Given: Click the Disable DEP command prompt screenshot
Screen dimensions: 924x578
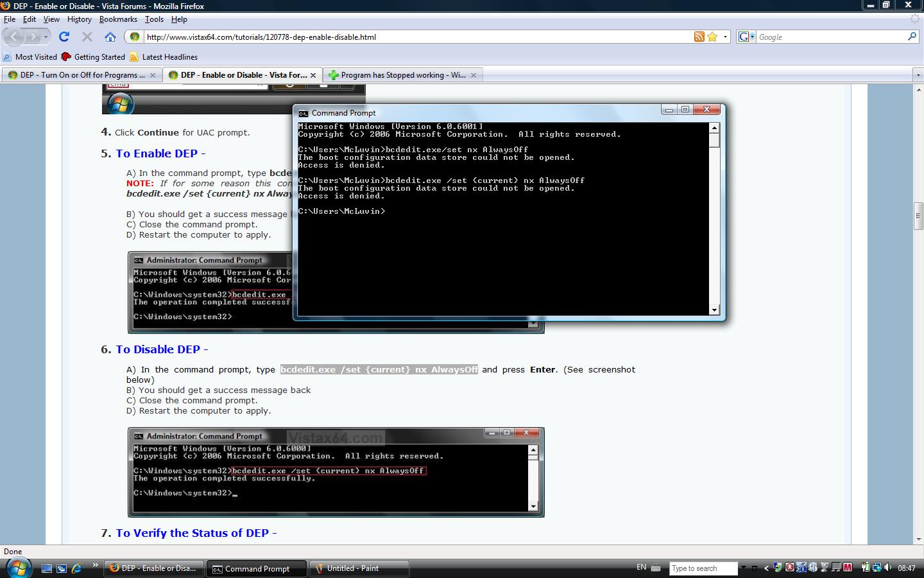Looking at the screenshot, I should pyautogui.click(x=336, y=472).
